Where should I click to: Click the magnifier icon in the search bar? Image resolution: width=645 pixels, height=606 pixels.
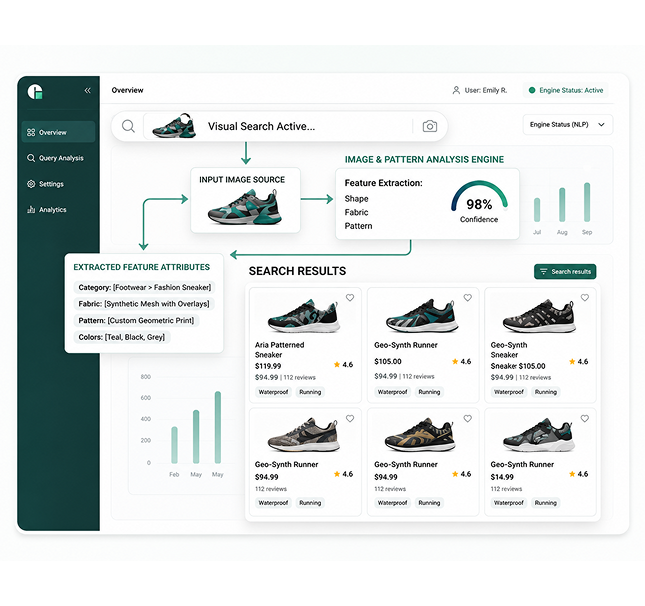pyautogui.click(x=128, y=126)
